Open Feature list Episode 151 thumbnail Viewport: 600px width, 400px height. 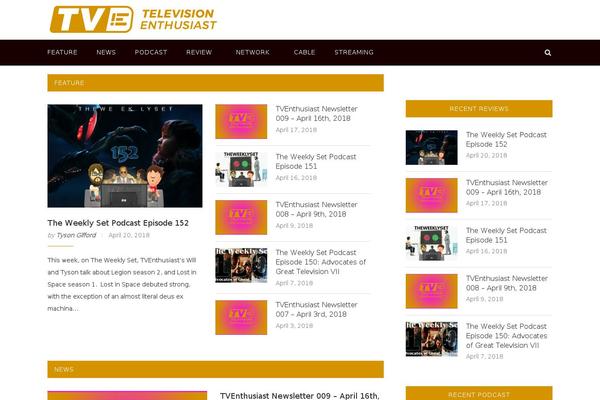pos(241,170)
